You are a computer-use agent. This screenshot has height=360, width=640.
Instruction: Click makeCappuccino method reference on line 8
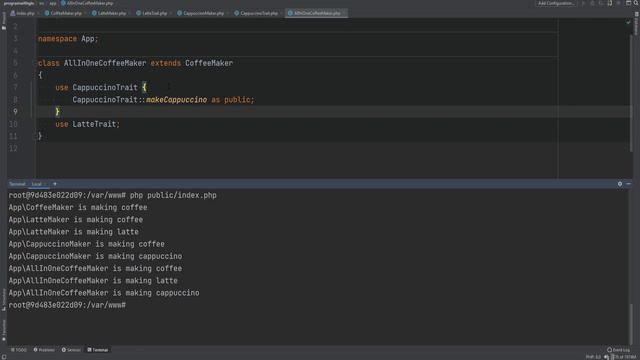[x=176, y=100]
